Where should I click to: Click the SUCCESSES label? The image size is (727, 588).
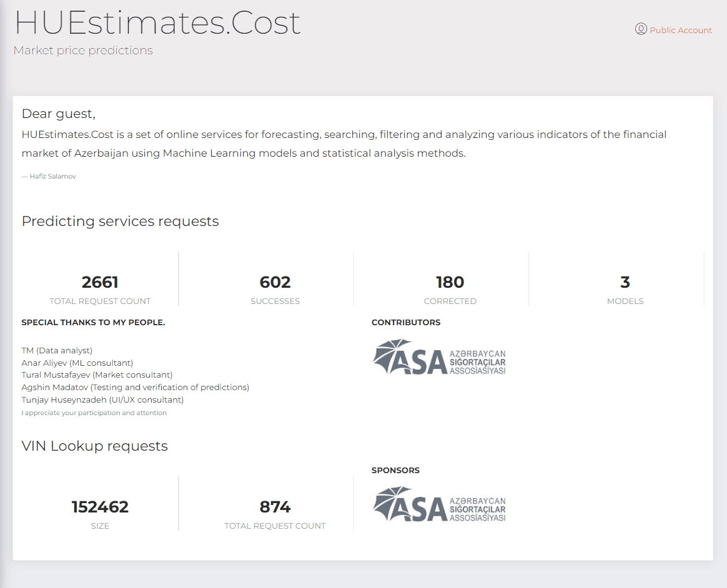click(275, 301)
